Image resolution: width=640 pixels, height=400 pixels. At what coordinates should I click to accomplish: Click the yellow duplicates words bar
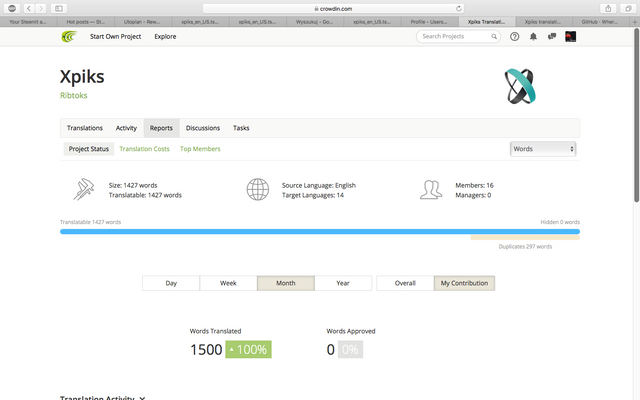[x=525, y=238]
